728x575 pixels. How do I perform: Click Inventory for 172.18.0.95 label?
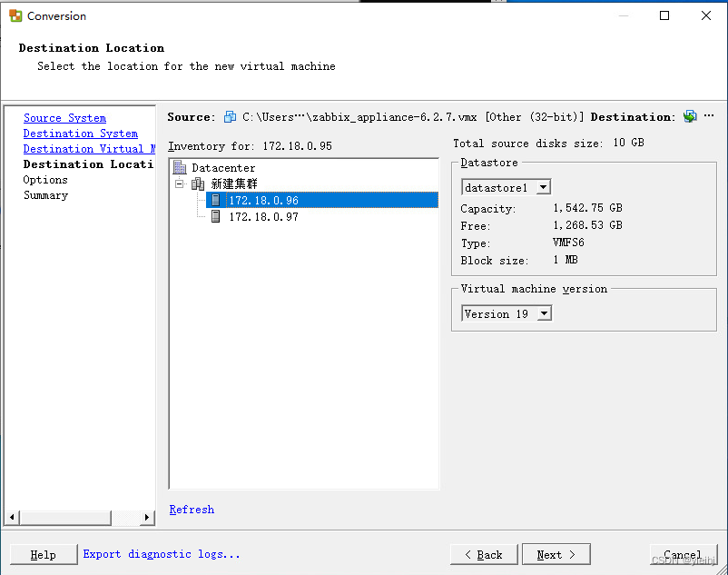(x=251, y=146)
